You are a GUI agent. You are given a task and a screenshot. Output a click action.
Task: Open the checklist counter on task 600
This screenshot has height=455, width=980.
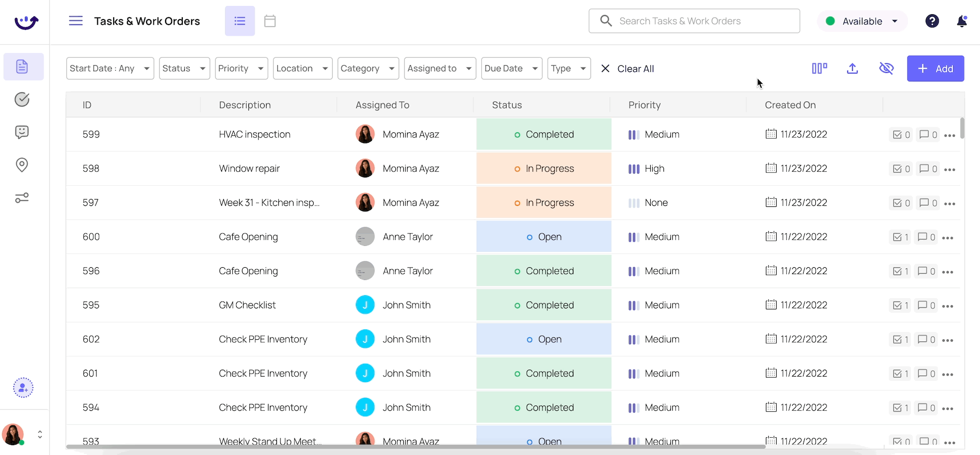coord(900,237)
